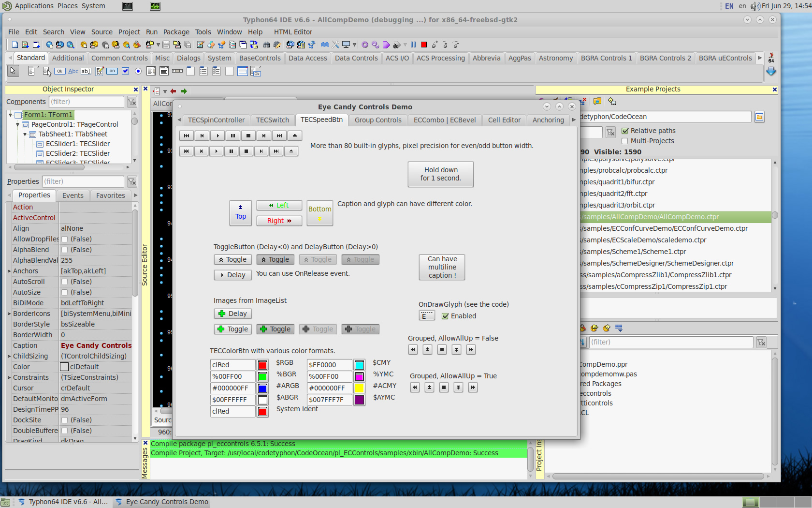
Task: Uncheck the Enabled checkbox under OnDrawGlyph
Action: (x=445, y=316)
